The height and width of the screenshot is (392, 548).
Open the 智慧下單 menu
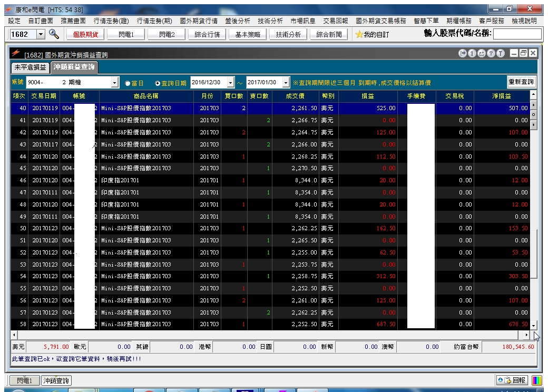pyautogui.click(x=426, y=21)
